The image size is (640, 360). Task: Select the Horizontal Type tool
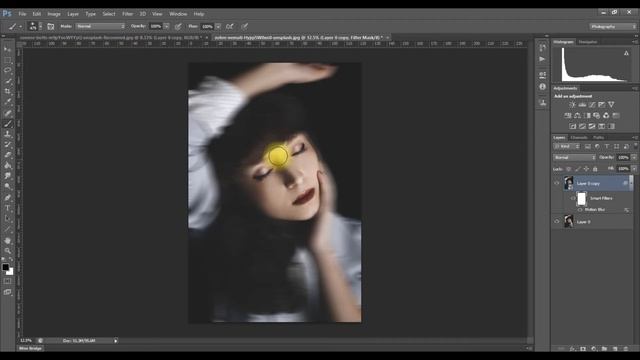[7, 208]
